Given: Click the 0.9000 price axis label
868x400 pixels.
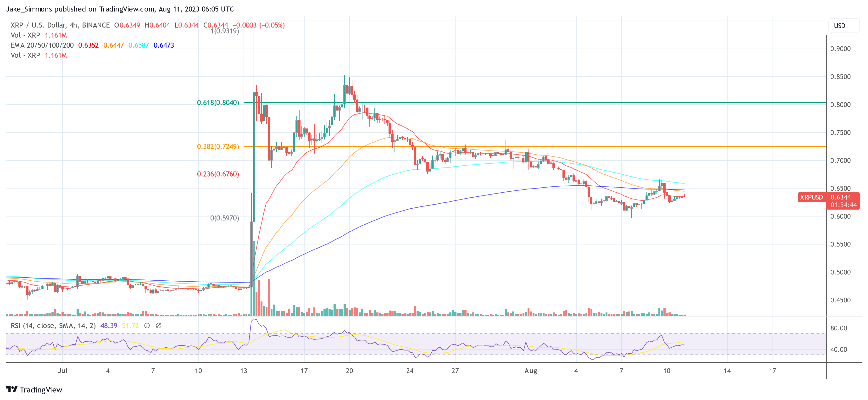Looking at the screenshot, I should coord(840,49).
